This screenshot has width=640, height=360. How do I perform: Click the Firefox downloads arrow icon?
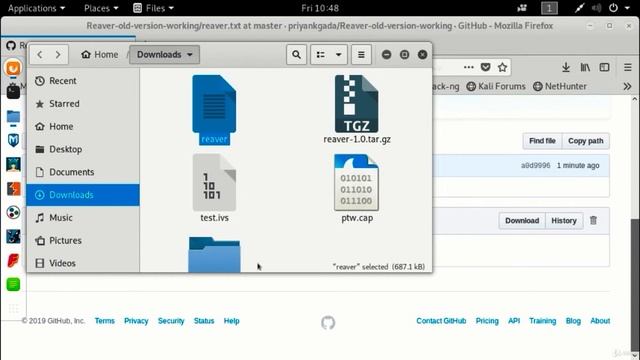[566, 67]
